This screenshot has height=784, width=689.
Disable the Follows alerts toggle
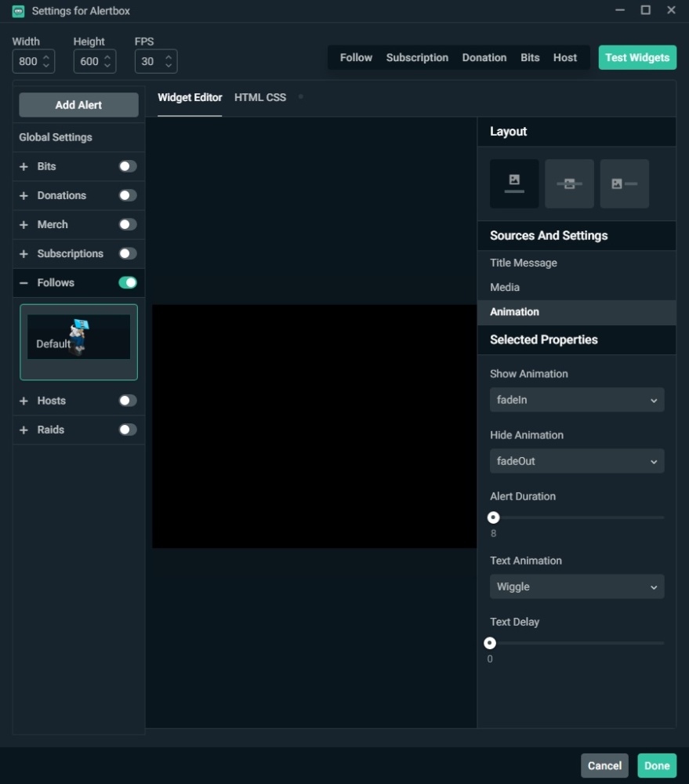click(x=128, y=282)
